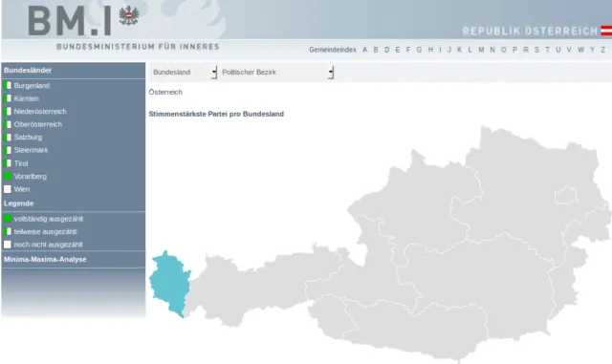Select Gemeindeindex letter S
Viewport: 612px width, 364px height.
coord(536,50)
